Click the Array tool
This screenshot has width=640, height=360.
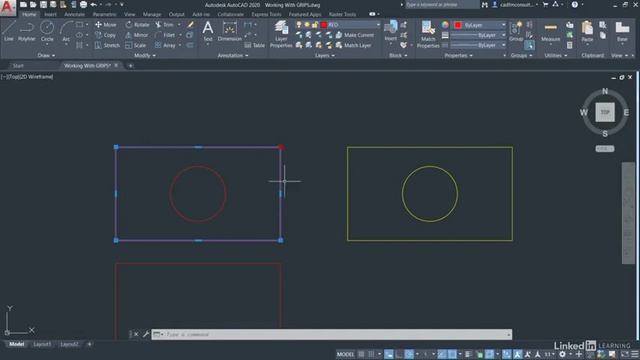click(x=165, y=45)
